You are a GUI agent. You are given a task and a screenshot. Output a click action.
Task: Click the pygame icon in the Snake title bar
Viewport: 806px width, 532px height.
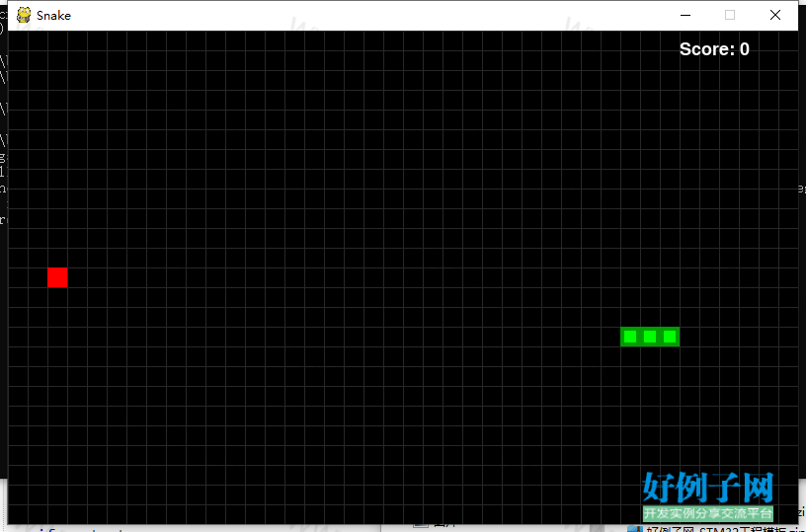pos(24,15)
